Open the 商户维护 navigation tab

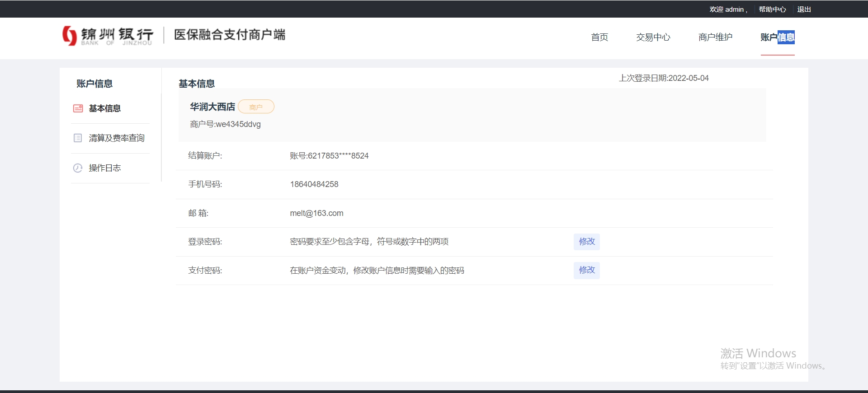click(x=715, y=37)
